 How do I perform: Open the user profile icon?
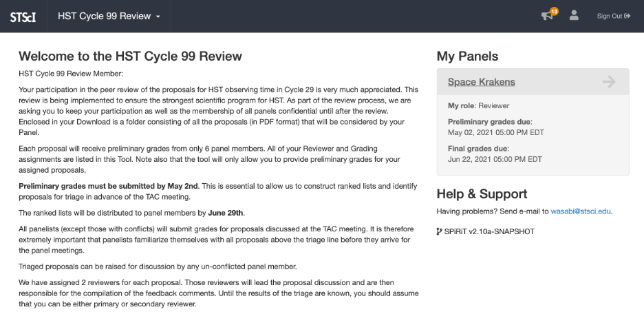tap(575, 16)
